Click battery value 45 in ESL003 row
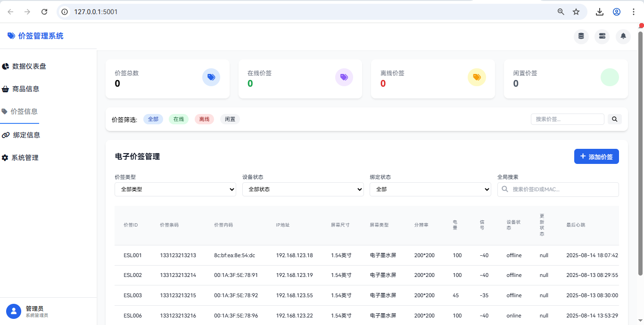644x325 pixels. [456, 295]
